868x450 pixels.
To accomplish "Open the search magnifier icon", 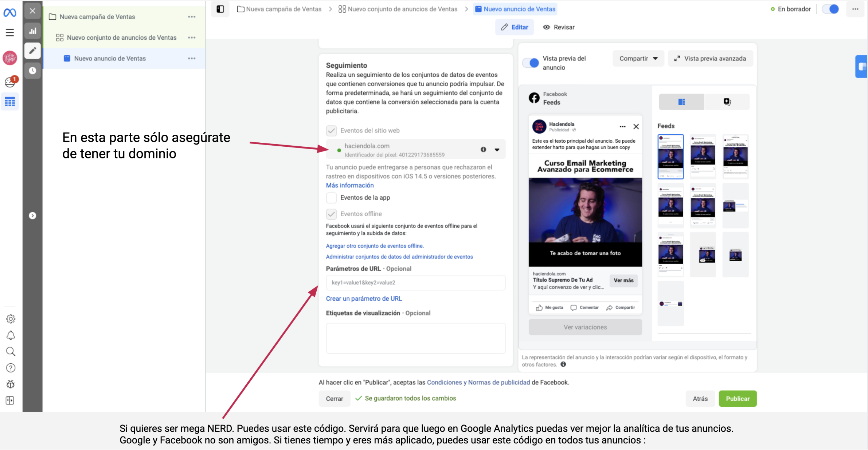I will [x=11, y=351].
